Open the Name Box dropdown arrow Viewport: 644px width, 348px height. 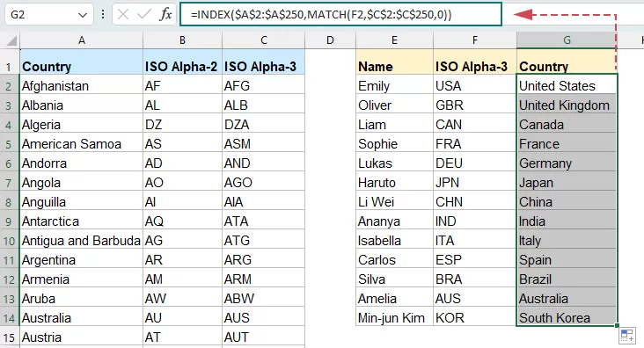83,15
